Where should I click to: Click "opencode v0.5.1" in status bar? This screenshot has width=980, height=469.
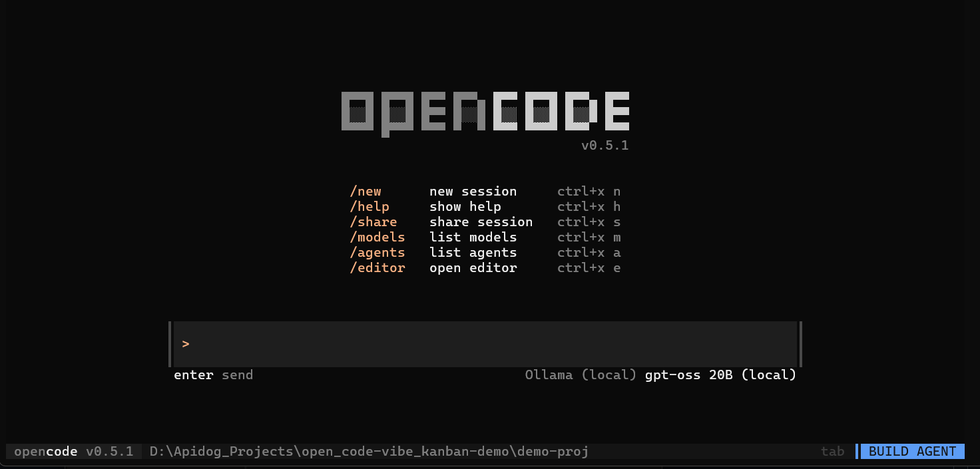pos(74,452)
